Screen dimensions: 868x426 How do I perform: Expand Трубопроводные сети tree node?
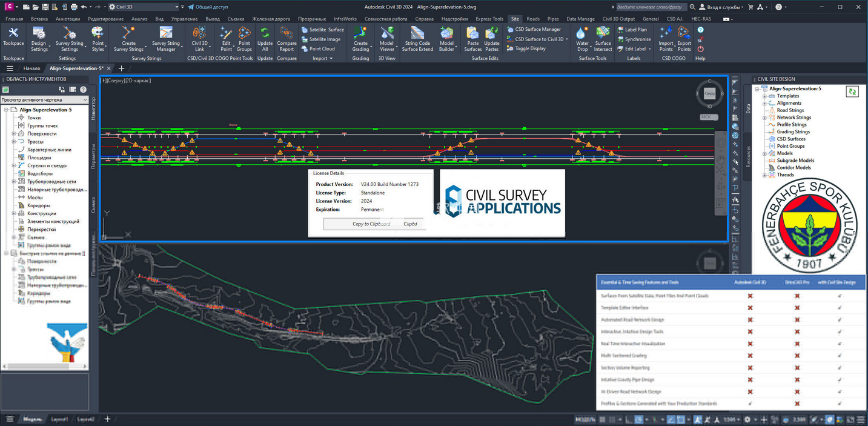pos(14,181)
